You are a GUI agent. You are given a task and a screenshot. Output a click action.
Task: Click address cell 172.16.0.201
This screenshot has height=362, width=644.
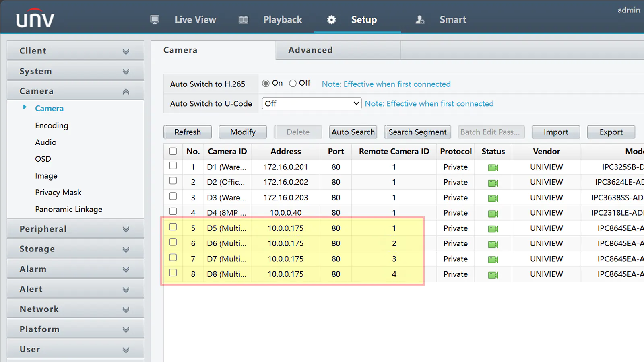tap(286, 167)
